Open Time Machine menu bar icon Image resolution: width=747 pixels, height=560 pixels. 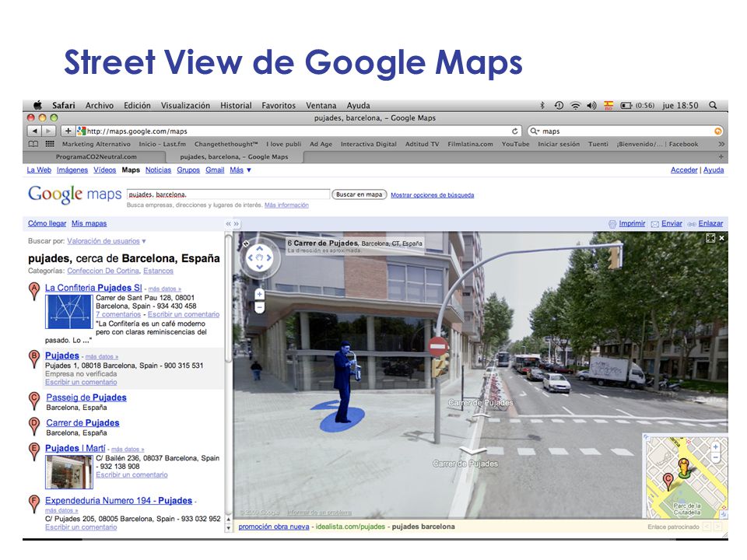click(559, 105)
